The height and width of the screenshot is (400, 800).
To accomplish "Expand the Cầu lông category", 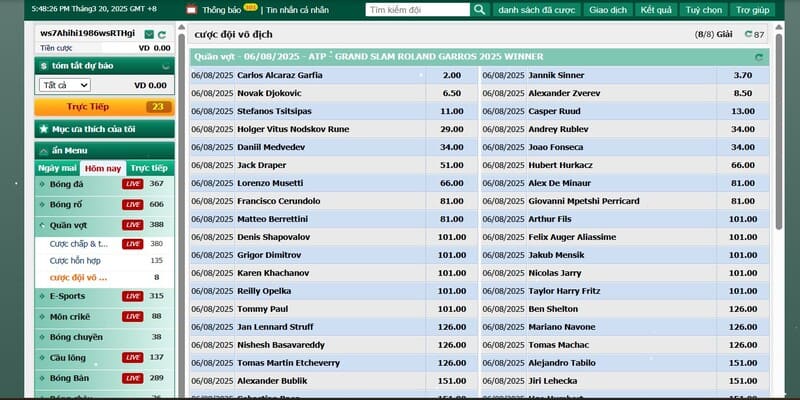I will [42, 358].
